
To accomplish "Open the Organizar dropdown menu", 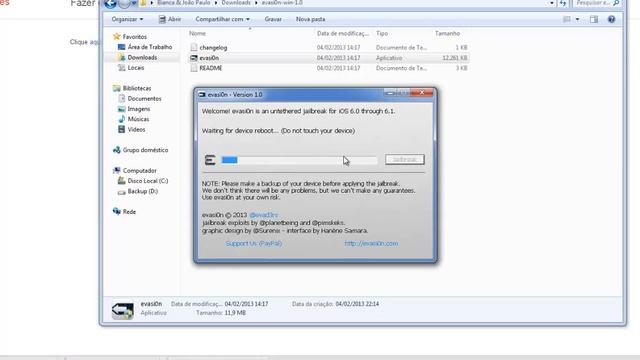I will pyautogui.click(x=127, y=19).
